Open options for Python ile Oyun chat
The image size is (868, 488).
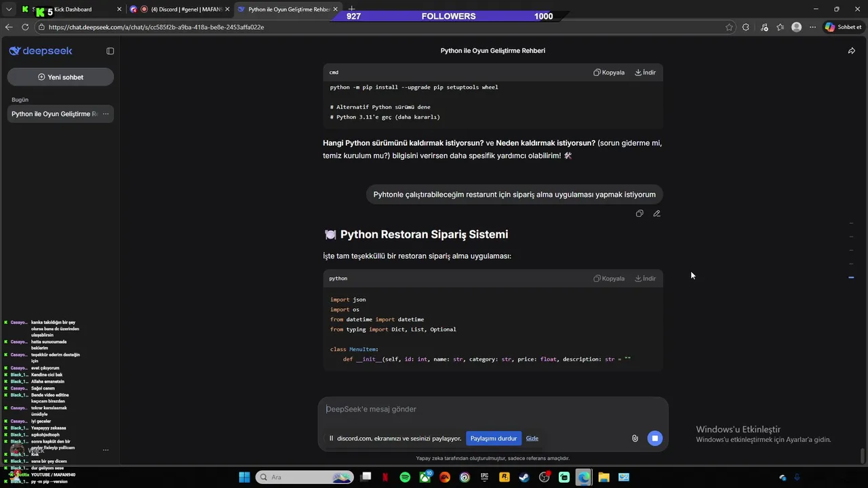click(x=105, y=114)
